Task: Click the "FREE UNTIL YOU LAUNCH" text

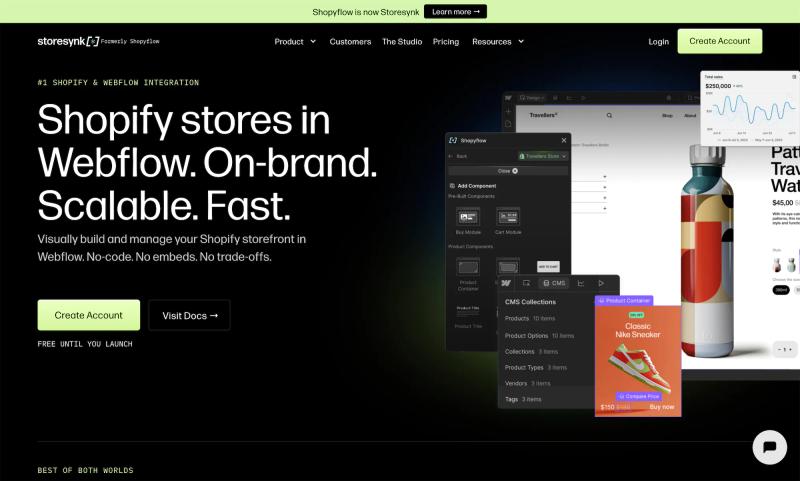Action: [x=85, y=344]
